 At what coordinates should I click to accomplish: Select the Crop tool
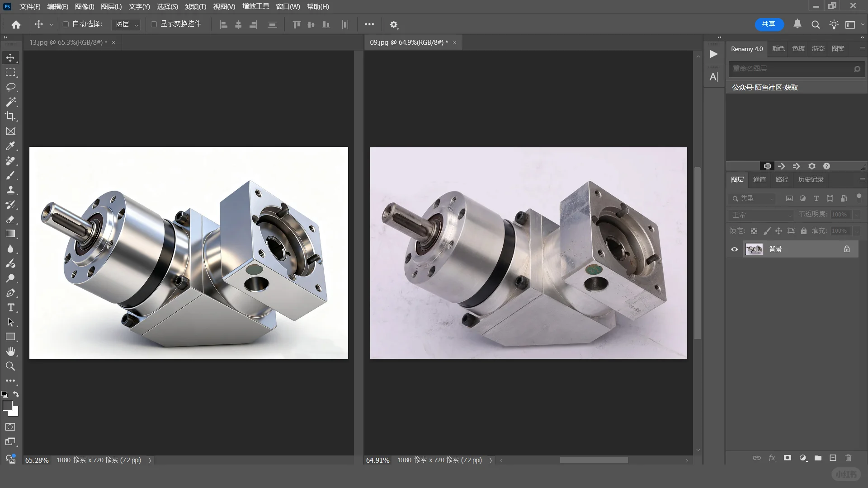11,116
